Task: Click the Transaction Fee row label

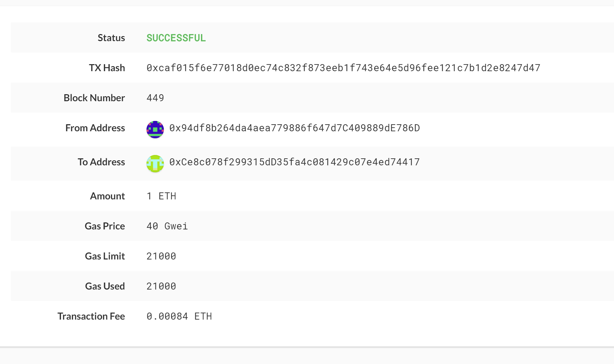Action: pyautogui.click(x=91, y=316)
